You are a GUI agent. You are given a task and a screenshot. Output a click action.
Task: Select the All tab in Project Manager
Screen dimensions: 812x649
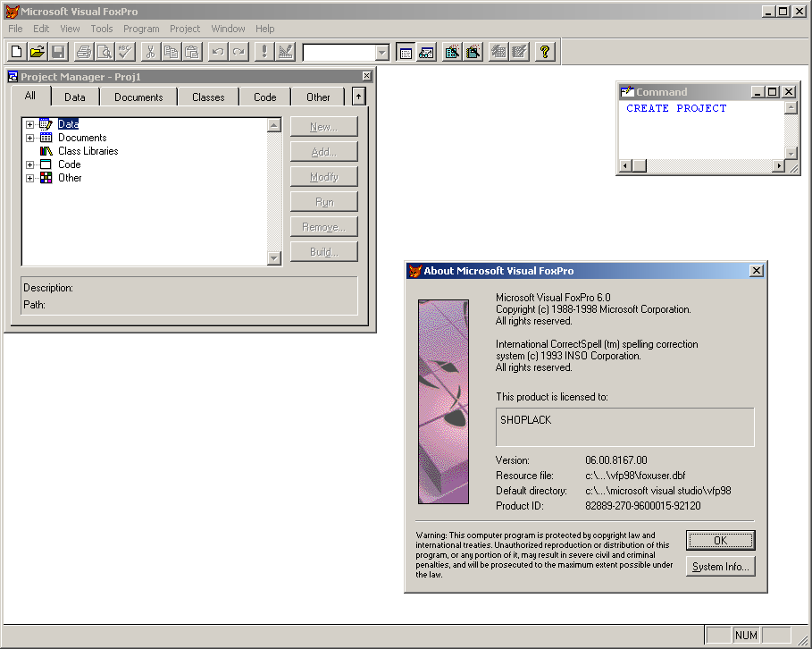click(30, 96)
